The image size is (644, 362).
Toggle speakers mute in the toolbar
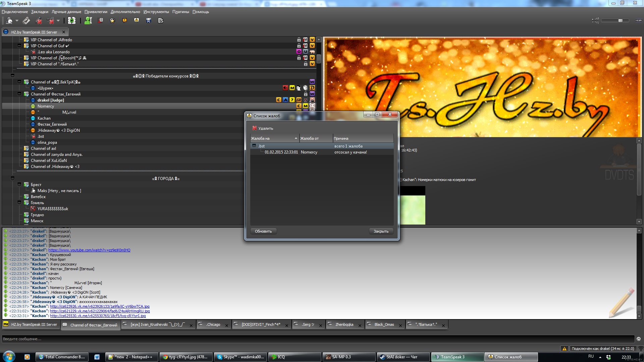[51, 21]
